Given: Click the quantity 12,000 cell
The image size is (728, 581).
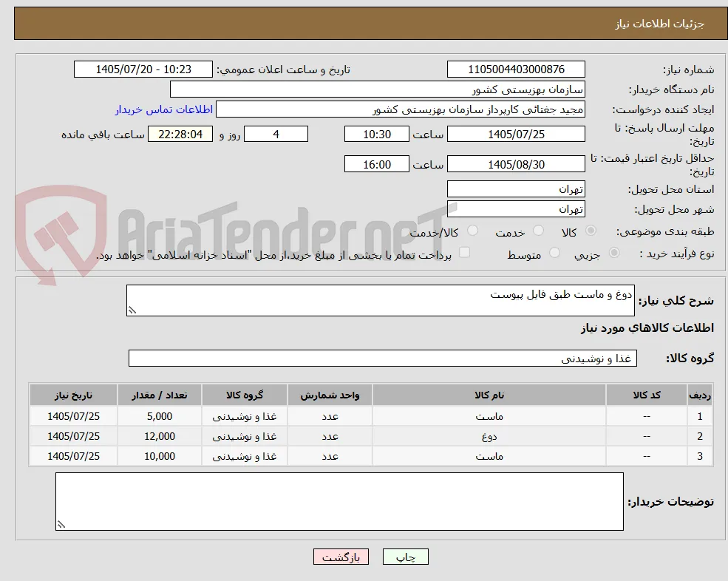Looking at the screenshot, I should [x=159, y=437].
